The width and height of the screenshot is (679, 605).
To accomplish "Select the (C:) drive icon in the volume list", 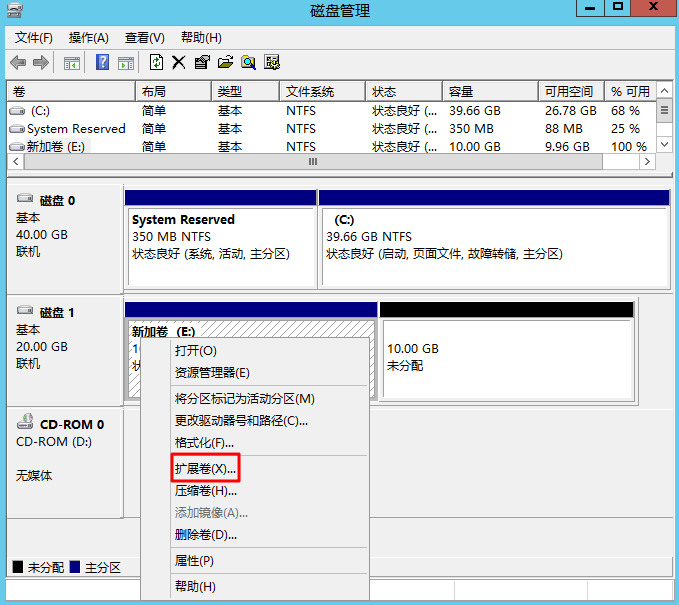I will click(17, 111).
